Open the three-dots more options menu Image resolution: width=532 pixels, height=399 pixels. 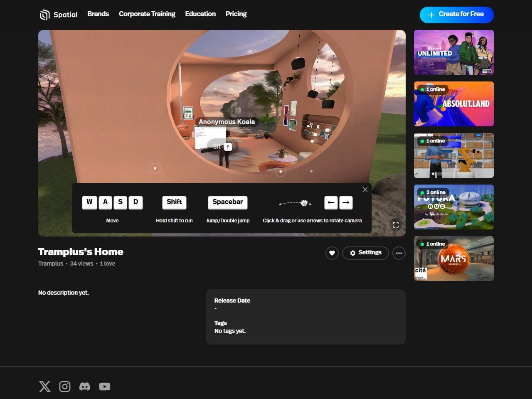coord(399,253)
